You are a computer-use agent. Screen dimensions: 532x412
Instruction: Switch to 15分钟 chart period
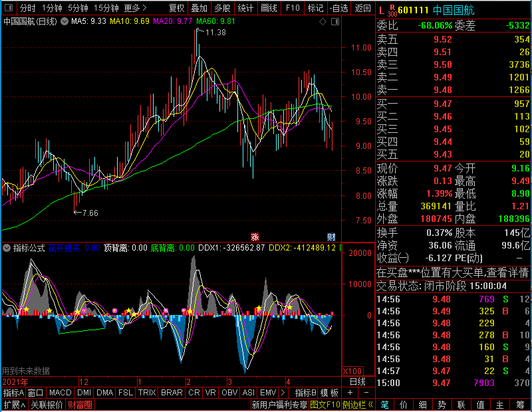106,8
